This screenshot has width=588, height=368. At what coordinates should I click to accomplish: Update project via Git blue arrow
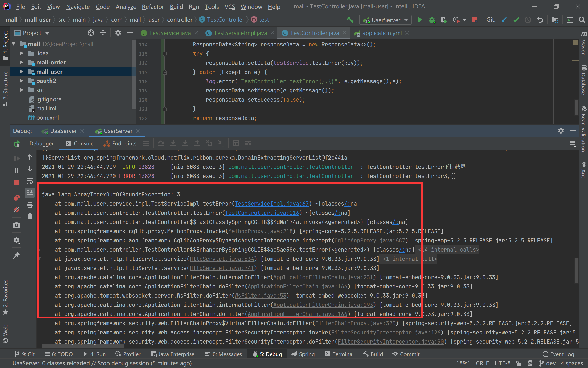click(504, 20)
